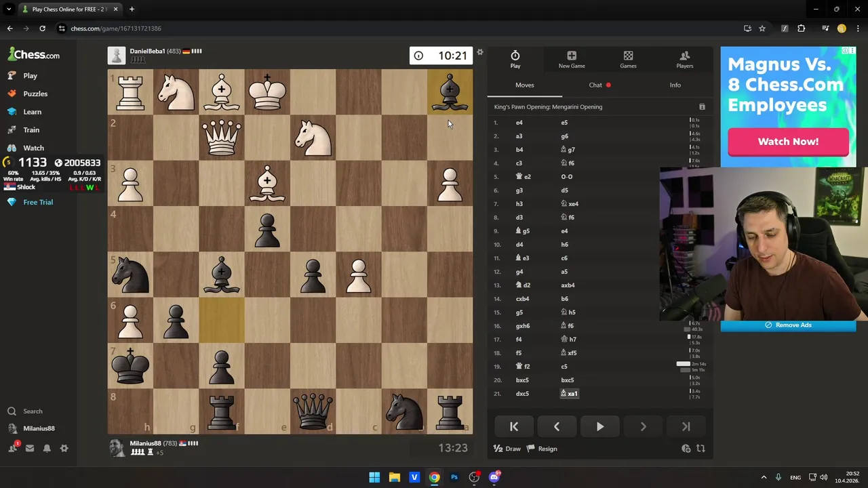The height and width of the screenshot is (488, 868).
Task: Click Remove Ads link
Action: pos(788,325)
